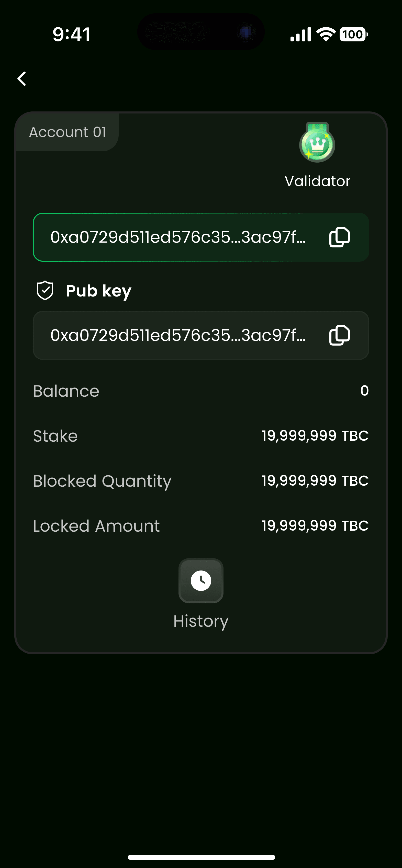The height and width of the screenshot is (868, 402).
Task: Tap the Blocked Quantity amount value
Action: [315, 481]
